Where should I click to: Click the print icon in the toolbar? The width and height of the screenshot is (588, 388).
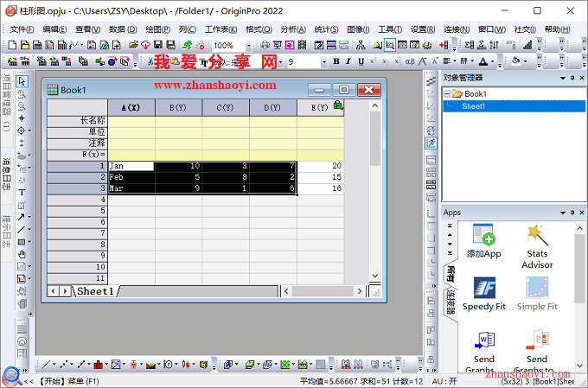[265, 45]
